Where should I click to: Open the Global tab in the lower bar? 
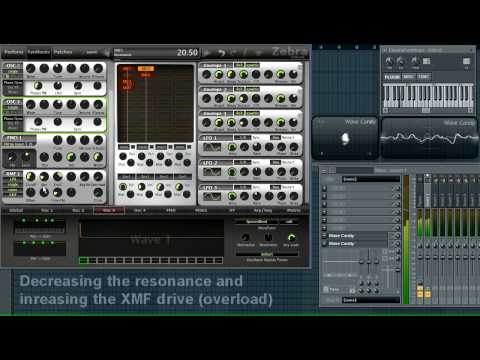pos(16,210)
